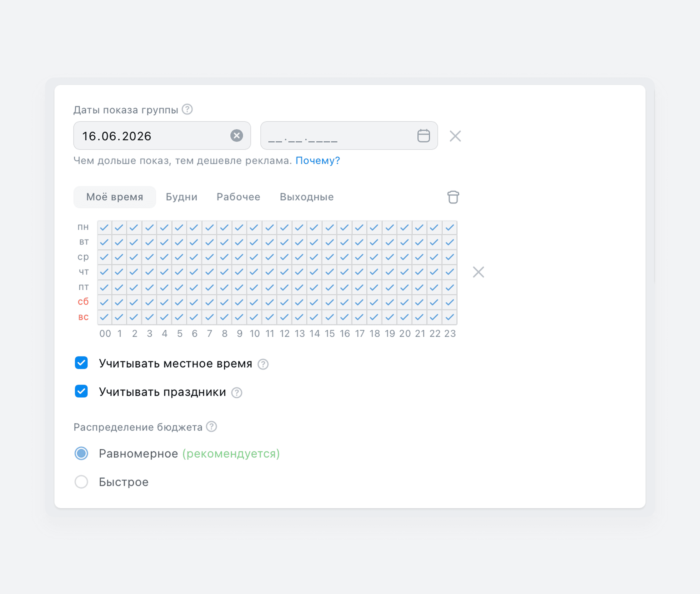Open calendar picker for end date
The height and width of the screenshot is (594, 700).
tap(423, 136)
